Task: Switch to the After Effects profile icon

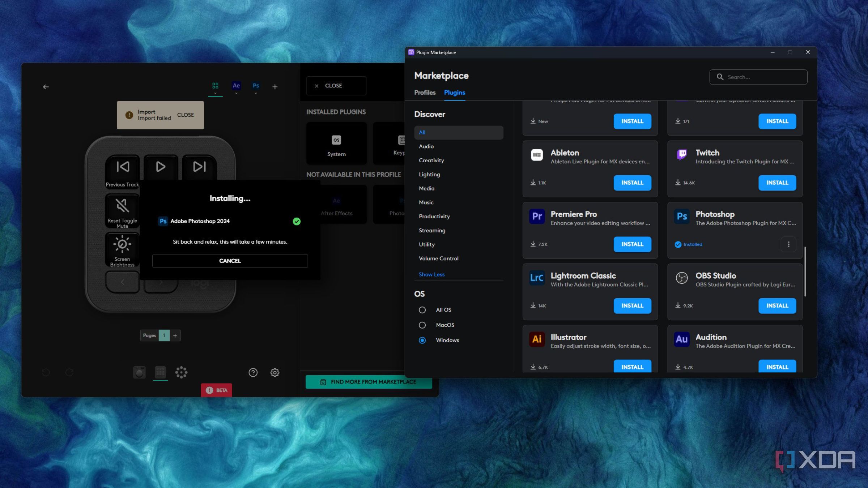Action: (x=236, y=86)
